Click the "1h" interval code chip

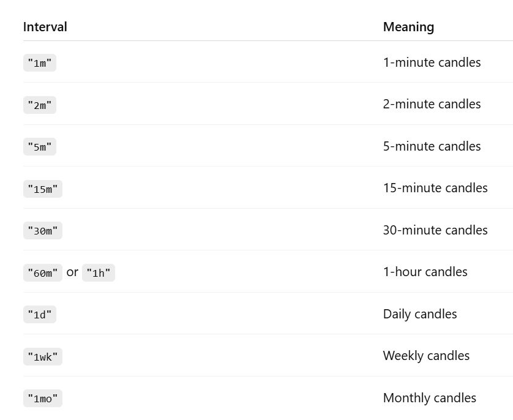[x=99, y=273]
